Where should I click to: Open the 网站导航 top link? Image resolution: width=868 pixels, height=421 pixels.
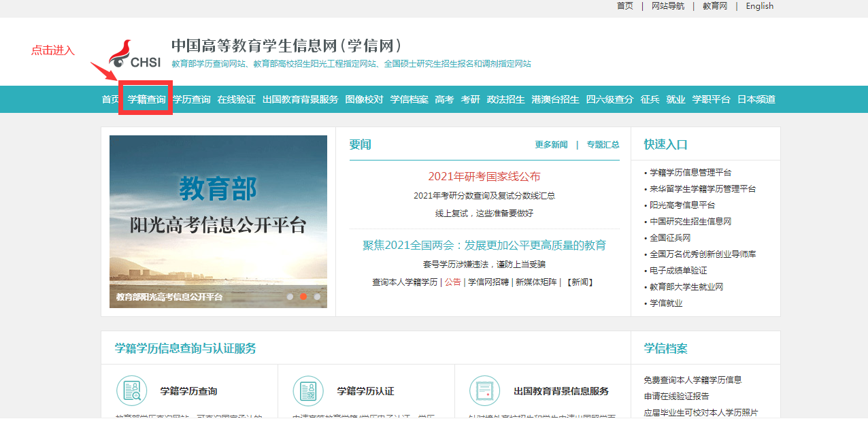tap(667, 6)
